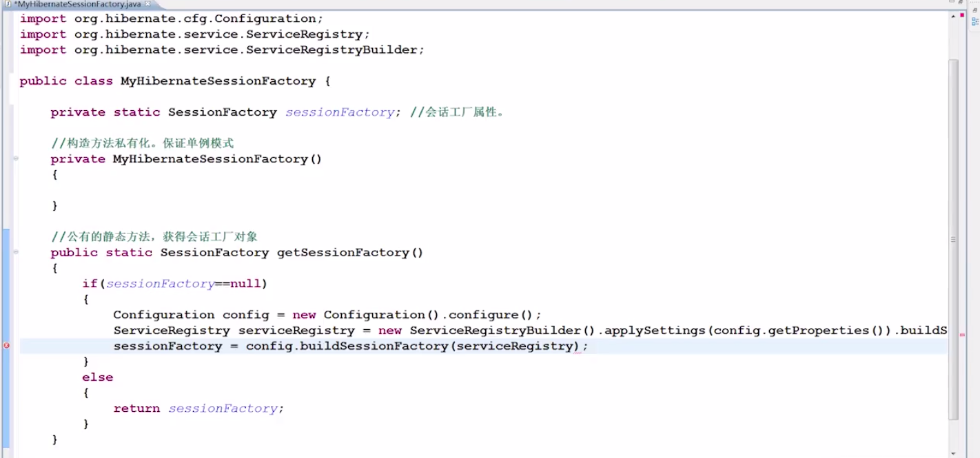Screen dimensions: 980x458
Task: Click 'Configuration config' in the declaration line
Action: (x=192, y=315)
